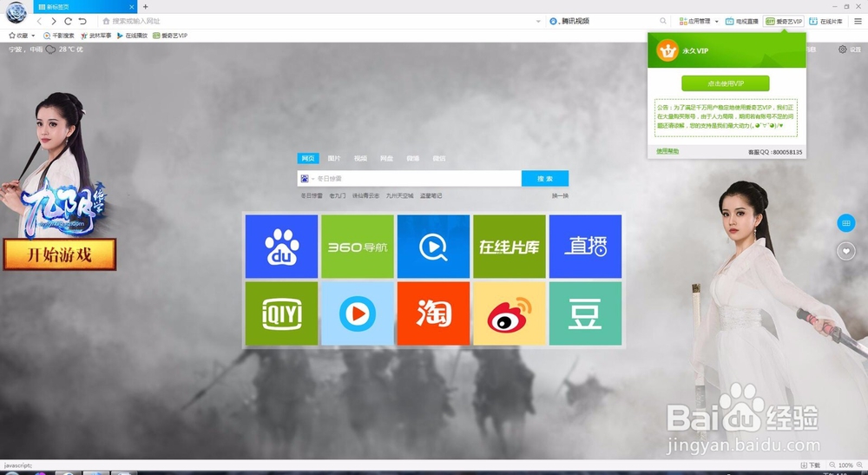
Task: Open 在线播放 bookmark
Action: coord(132,36)
